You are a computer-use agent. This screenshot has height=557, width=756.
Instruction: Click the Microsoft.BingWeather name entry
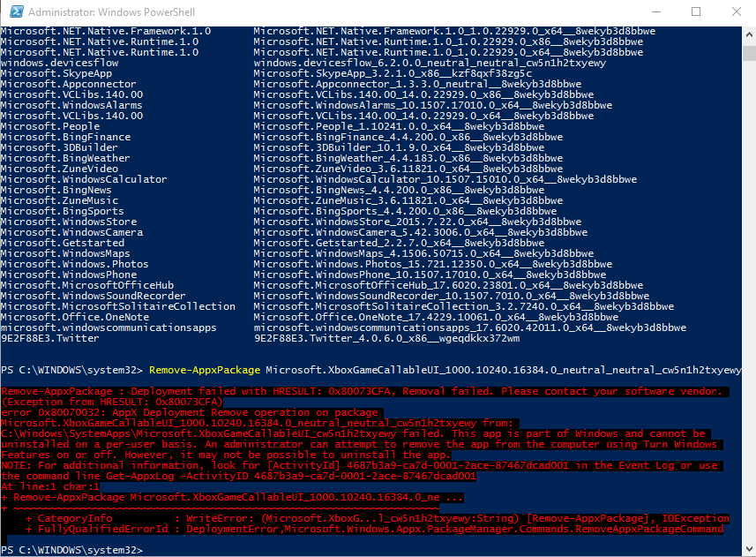[x=65, y=158]
